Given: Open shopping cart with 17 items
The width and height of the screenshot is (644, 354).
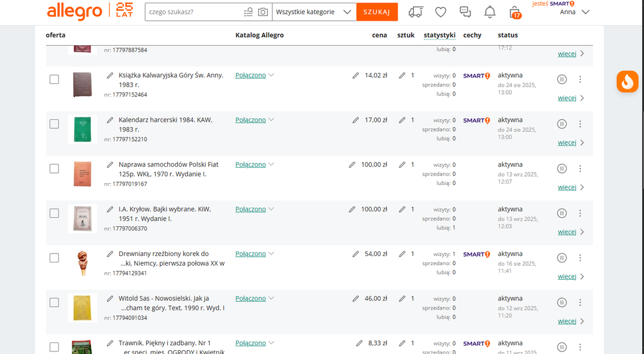Looking at the screenshot, I should tap(515, 12).
